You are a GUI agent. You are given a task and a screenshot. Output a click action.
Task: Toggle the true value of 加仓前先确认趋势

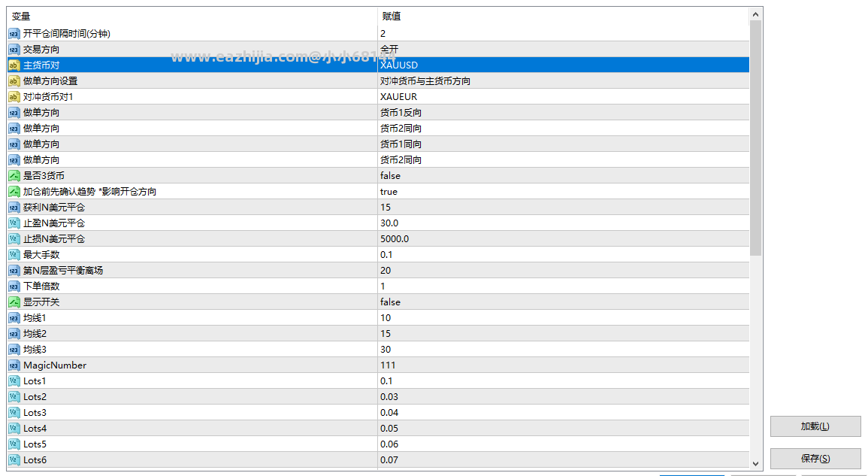tap(563, 192)
